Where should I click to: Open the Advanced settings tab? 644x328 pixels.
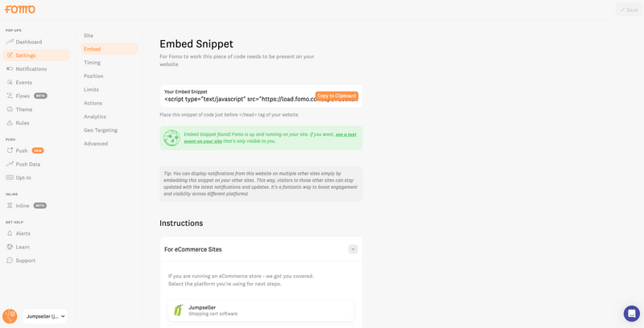(x=96, y=143)
